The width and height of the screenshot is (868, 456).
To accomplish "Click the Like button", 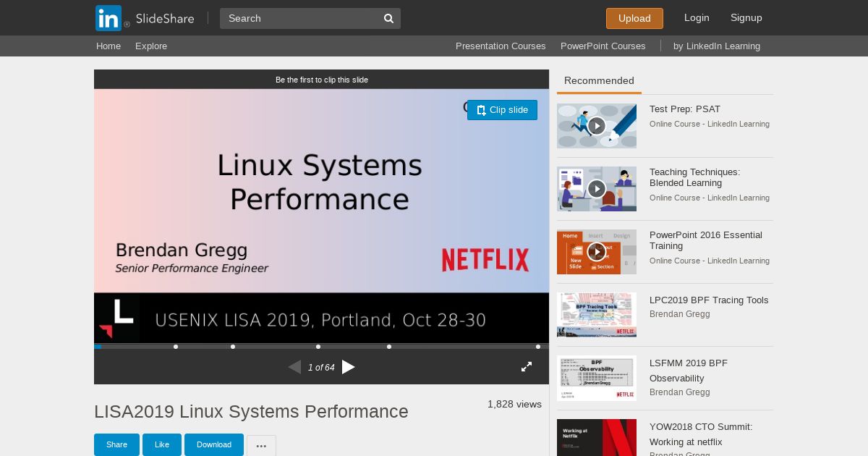I will [x=162, y=444].
